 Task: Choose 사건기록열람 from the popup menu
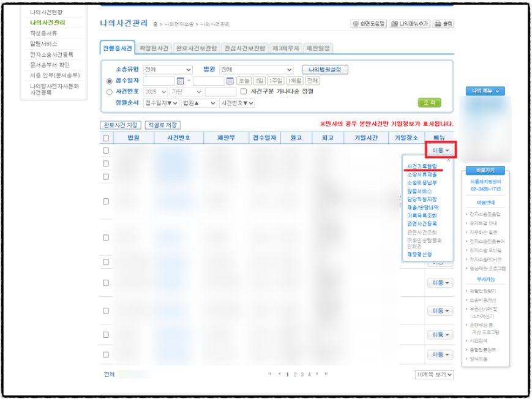(422, 166)
